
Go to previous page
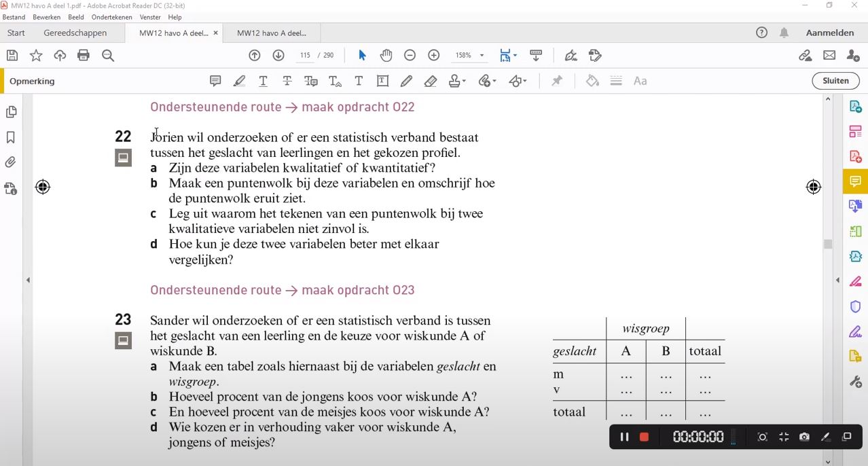pyautogui.click(x=255, y=56)
